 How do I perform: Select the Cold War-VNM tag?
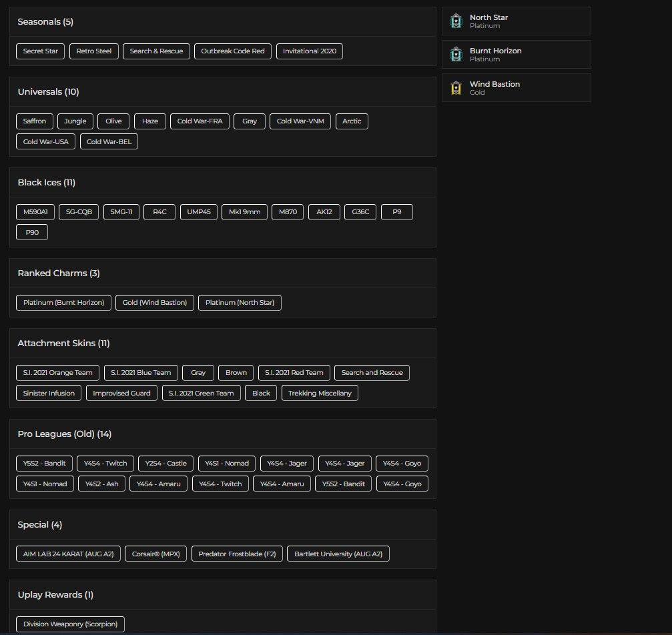(x=300, y=121)
